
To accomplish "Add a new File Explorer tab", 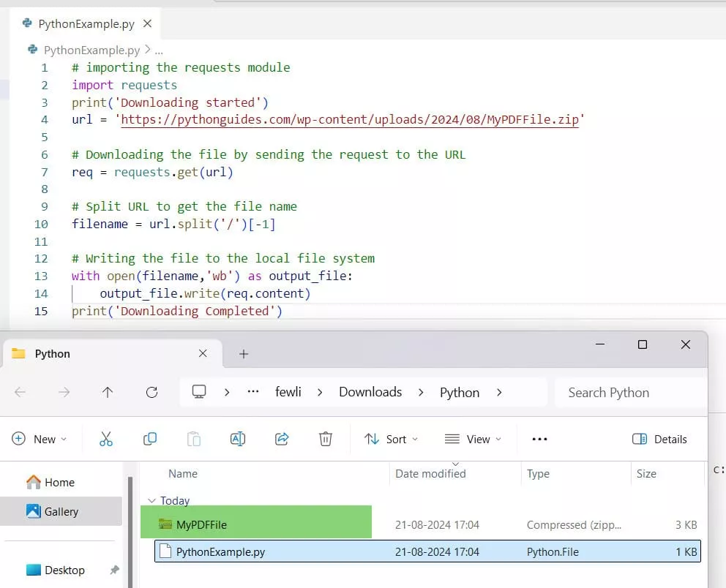I will (x=244, y=354).
